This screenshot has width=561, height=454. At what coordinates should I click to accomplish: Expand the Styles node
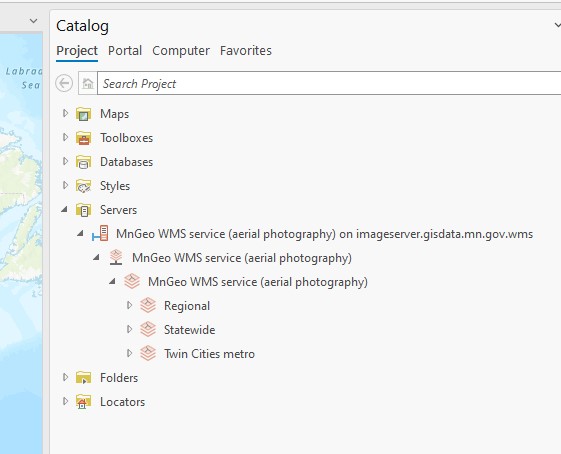click(x=65, y=185)
